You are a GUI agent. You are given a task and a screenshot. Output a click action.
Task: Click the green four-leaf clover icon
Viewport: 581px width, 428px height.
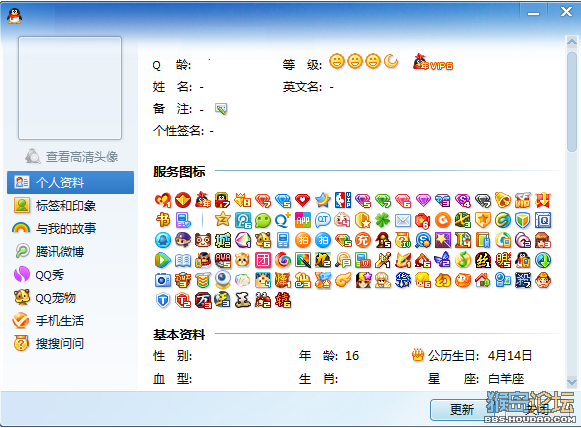(383, 220)
